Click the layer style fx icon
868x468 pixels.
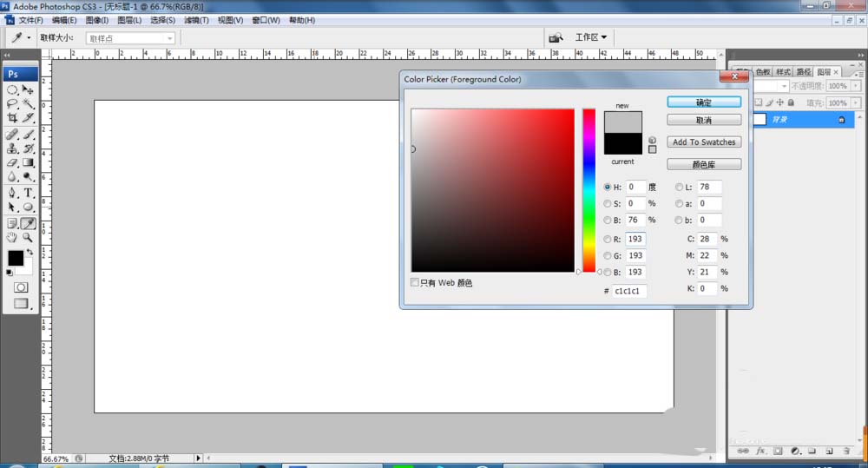tap(759, 452)
